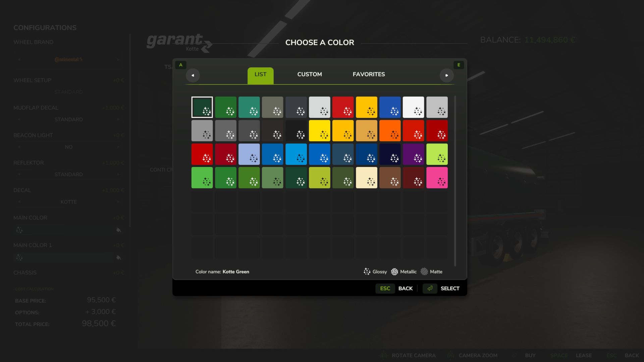Click the SELECT button label
The width and height of the screenshot is (644, 362).
pos(450,288)
